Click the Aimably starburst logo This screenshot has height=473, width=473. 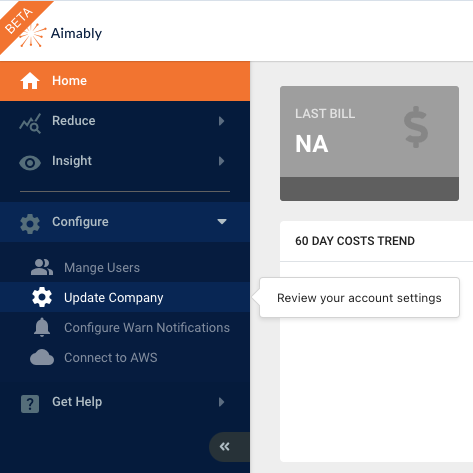click(x=32, y=35)
